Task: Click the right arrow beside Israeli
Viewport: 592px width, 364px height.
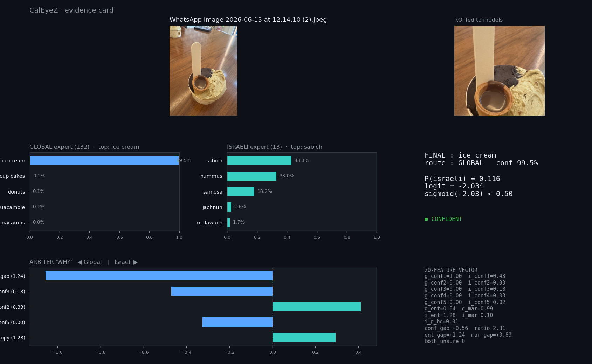Action: [x=136, y=262]
